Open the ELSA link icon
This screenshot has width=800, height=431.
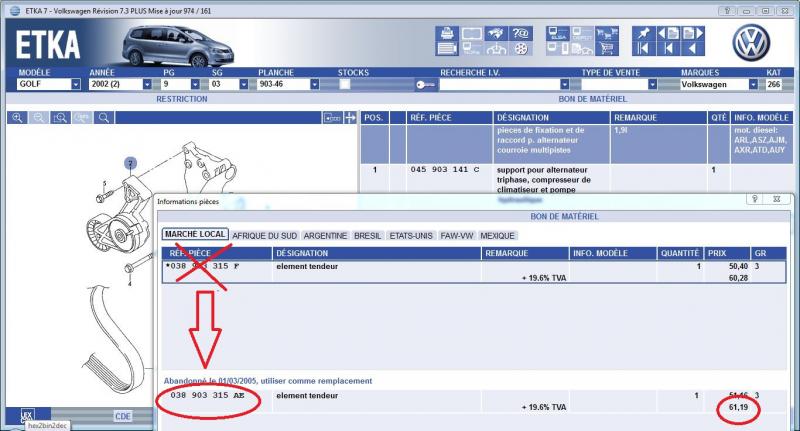pos(558,34)
